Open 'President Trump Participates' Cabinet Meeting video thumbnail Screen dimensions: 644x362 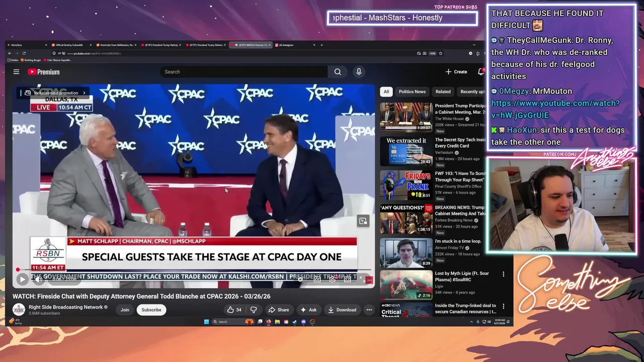406,117
